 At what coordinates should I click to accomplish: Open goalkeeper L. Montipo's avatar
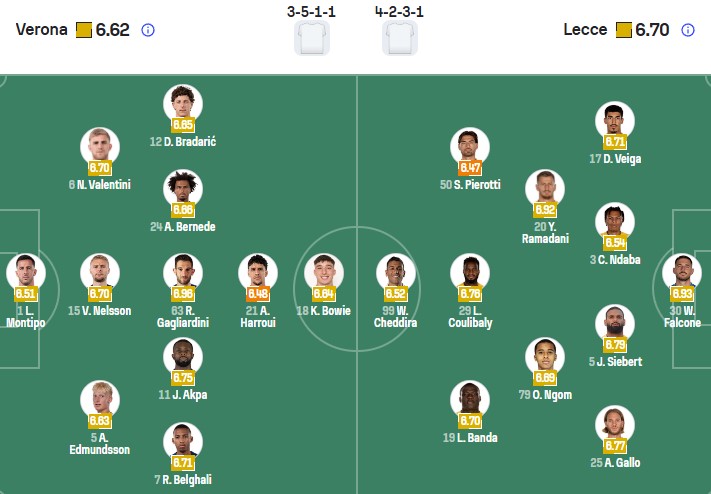[x=26, y=272]
